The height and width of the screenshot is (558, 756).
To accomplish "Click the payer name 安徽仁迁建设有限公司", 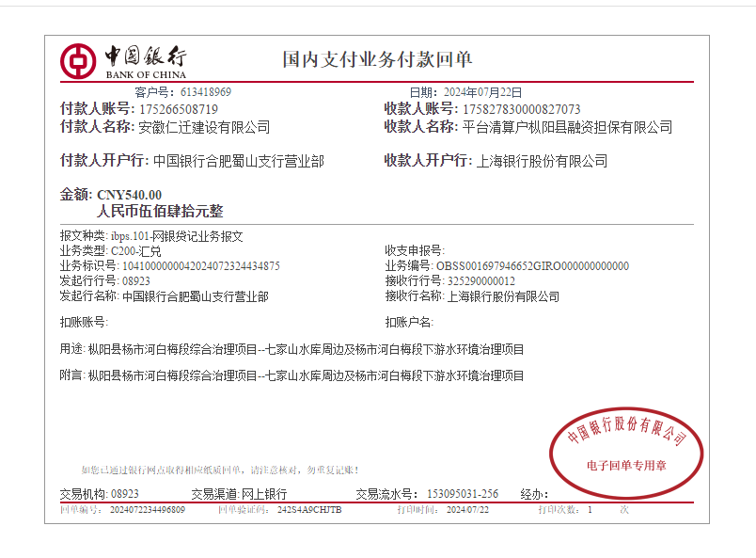I will click(x=204, y=127).
